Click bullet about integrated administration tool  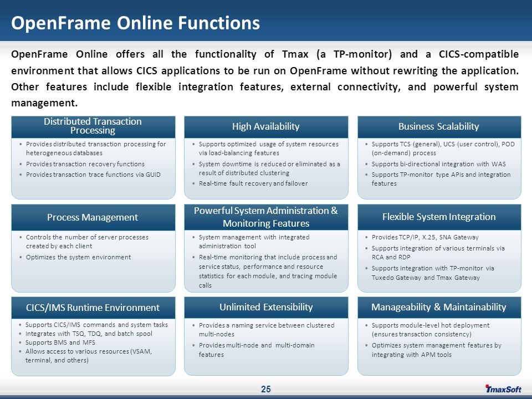pos(254,241)
